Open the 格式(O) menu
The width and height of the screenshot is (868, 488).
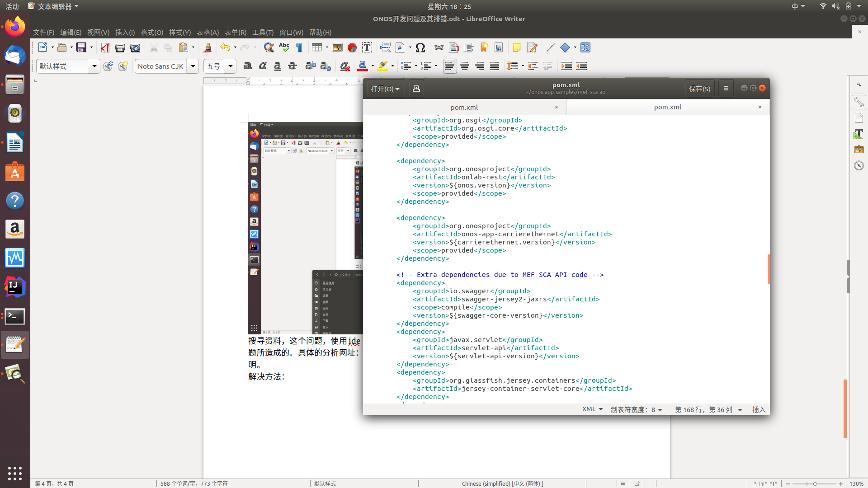tap(151, 32)
